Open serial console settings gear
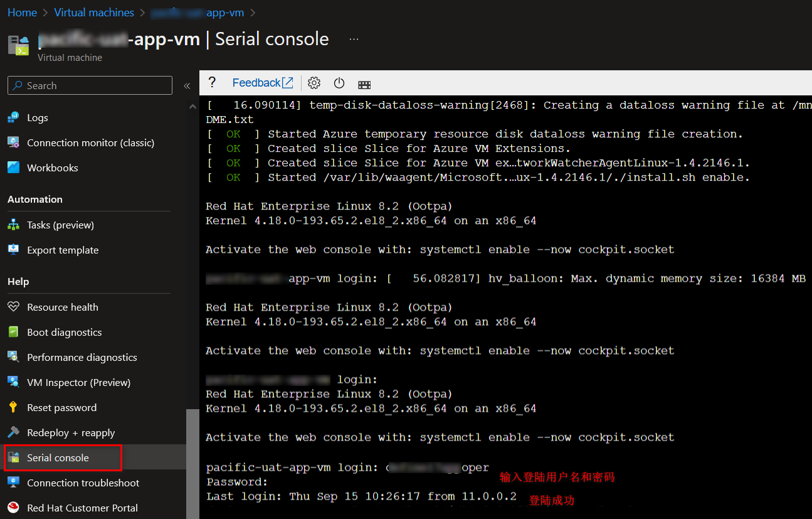The width and height of the screenshot is (812, 519). coord(314,83)
